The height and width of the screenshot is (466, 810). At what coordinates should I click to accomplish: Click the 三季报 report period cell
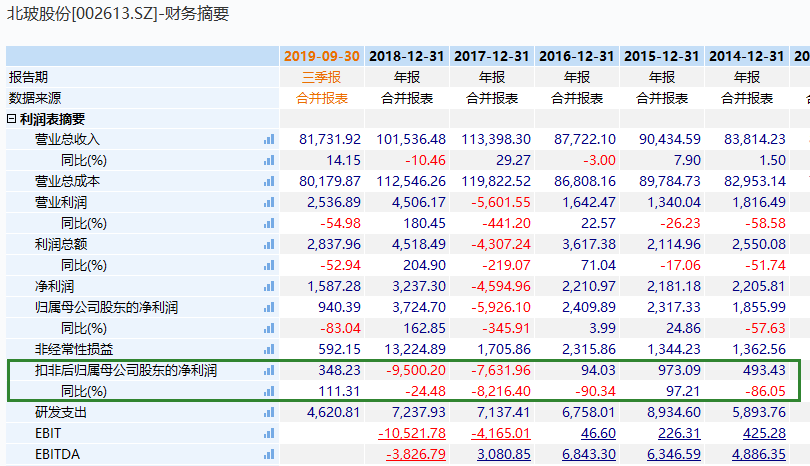coord(321,77)
